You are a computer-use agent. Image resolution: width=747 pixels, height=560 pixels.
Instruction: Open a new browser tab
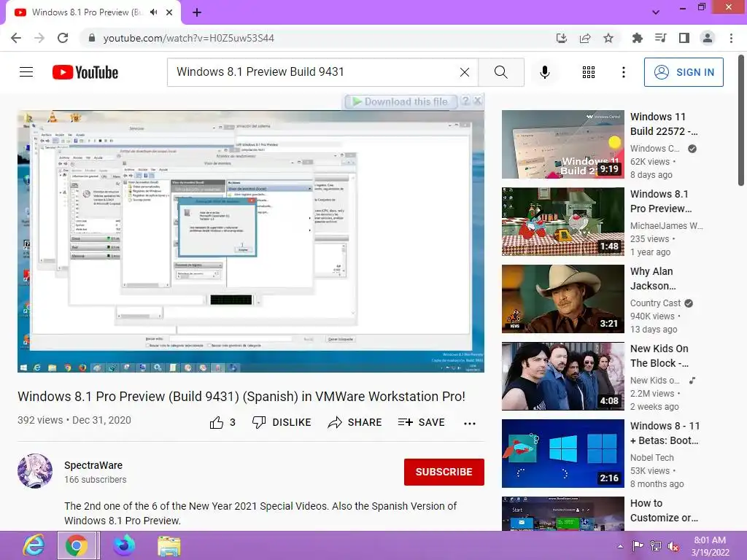(197, 12)
